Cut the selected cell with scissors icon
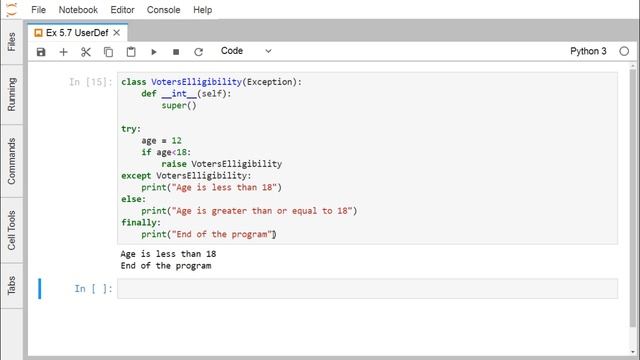Image resolution: width=640 pixels, height=360 pixels. (86, 52)
